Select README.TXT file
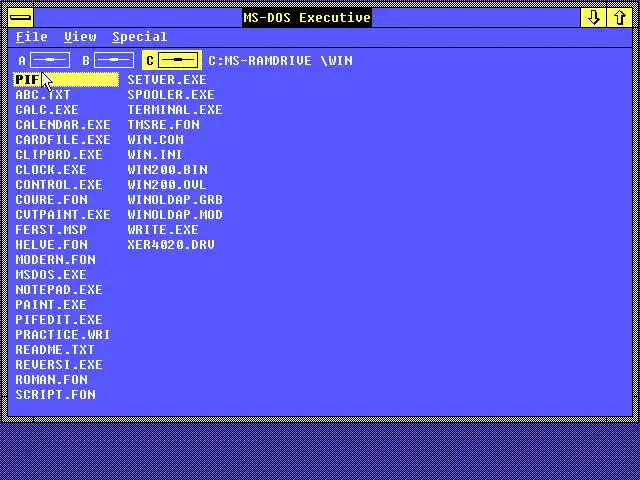This screenshot has width=640, height=480. (55, 350)
